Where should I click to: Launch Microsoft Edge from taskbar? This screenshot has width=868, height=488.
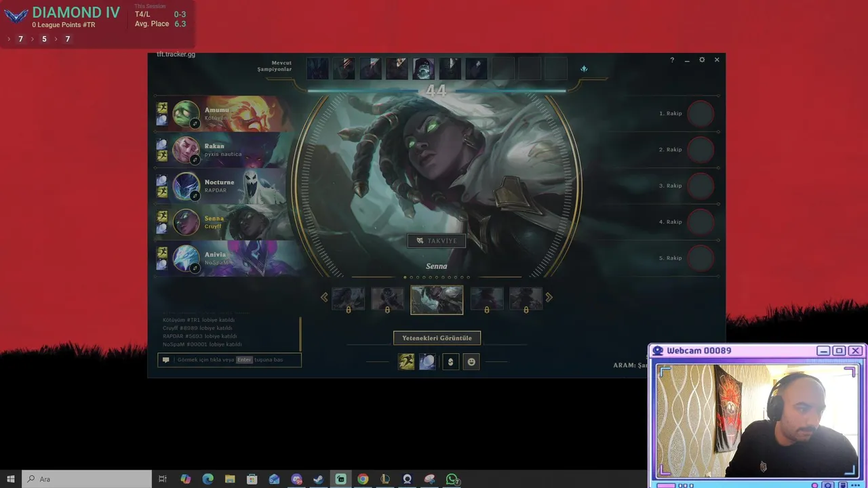(208, 479)
